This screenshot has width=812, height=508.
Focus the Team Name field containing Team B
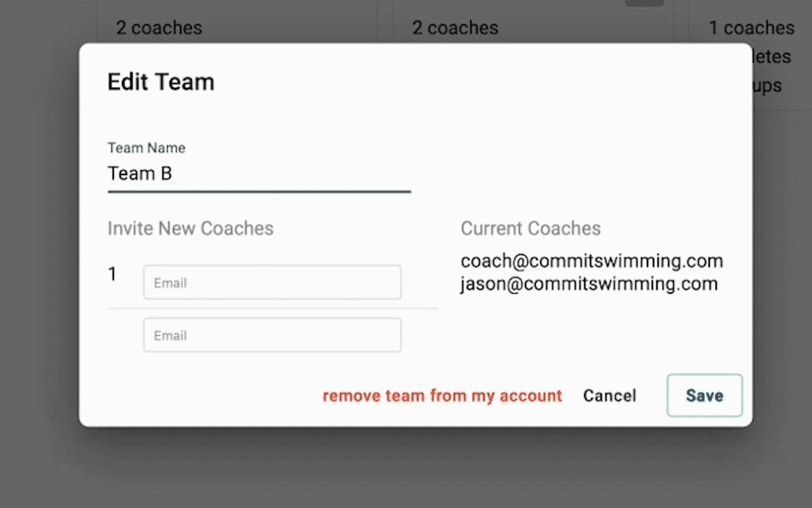click(259, 173)
